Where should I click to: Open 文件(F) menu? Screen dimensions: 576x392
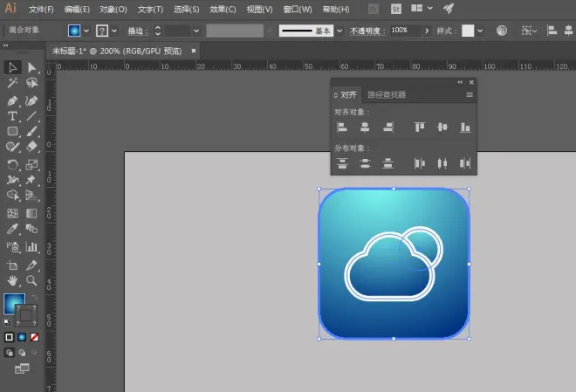pos(41,10)
